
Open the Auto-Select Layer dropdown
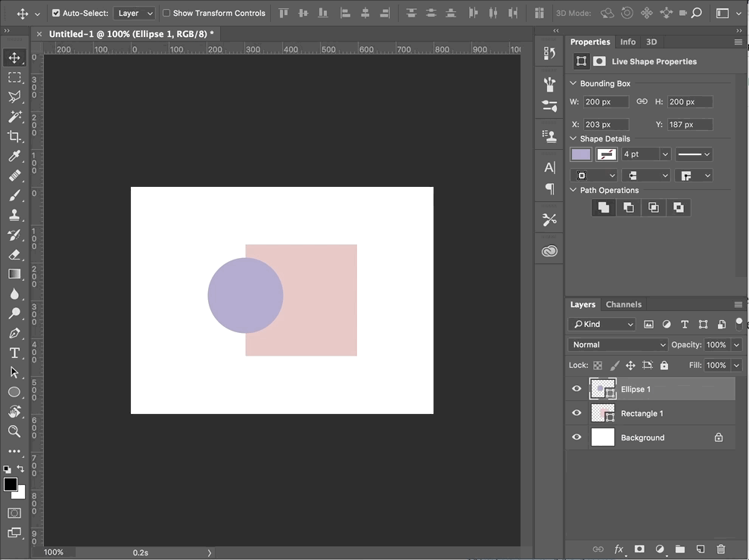point(135,13)
